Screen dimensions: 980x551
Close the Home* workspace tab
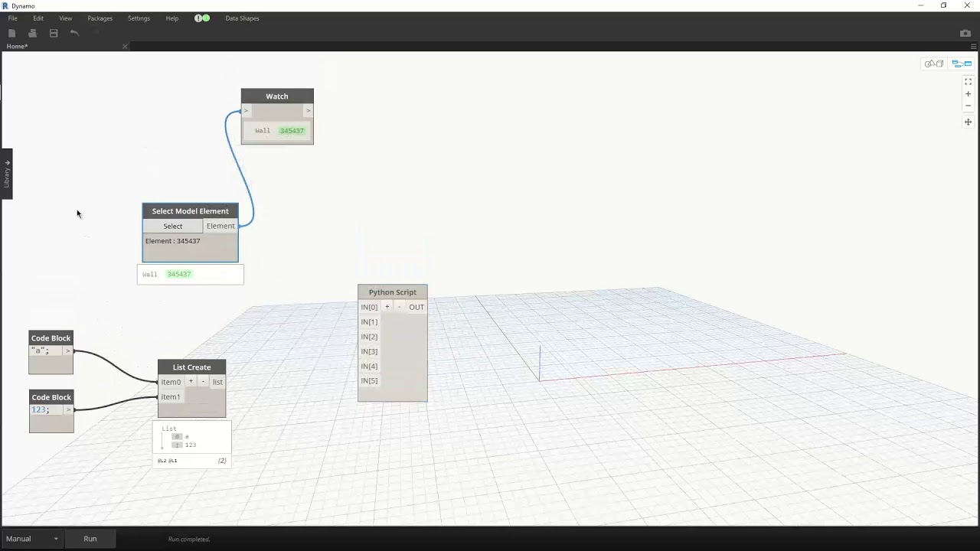125,47
